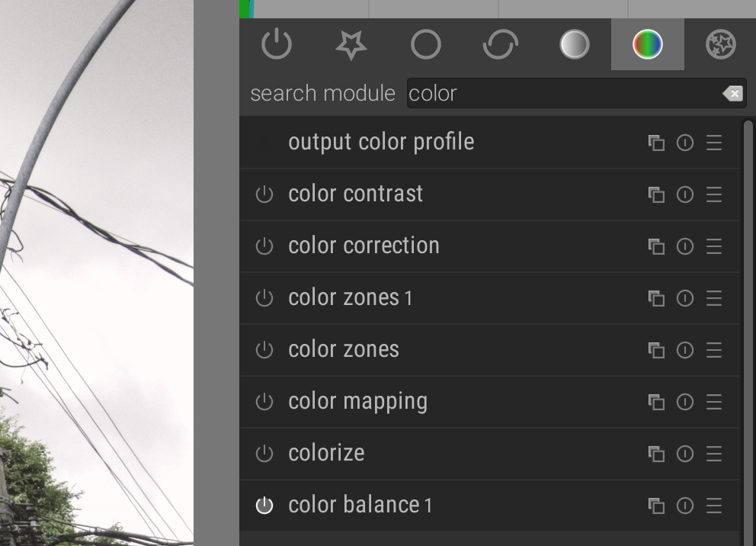Show active modules tab
This screenshot has width=756, height=546.
point(276,44)
